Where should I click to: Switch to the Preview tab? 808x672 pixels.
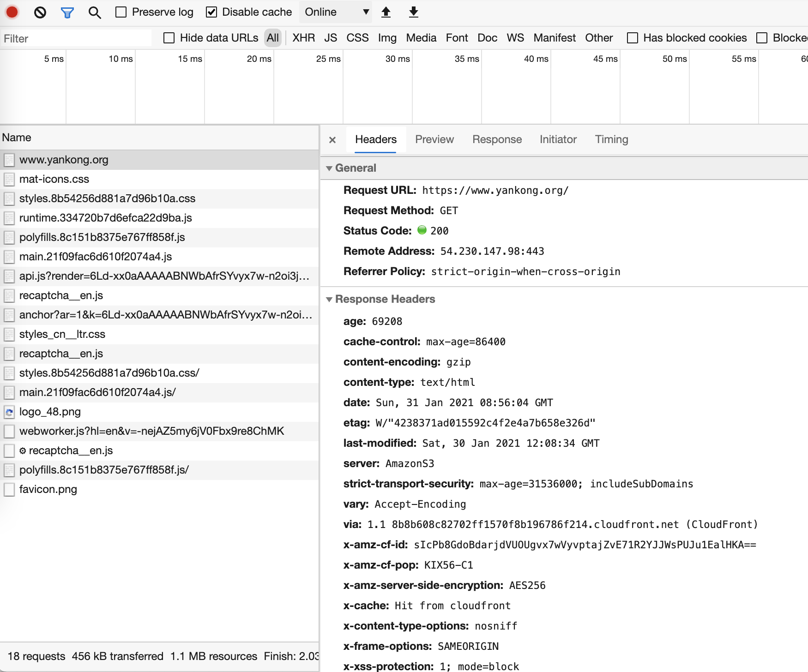(x=434, y=139)
